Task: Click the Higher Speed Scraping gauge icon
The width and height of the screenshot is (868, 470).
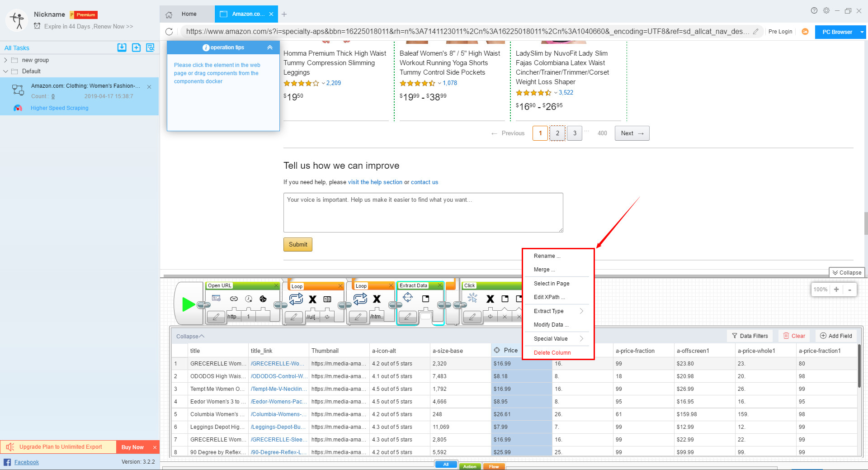Action: pyautogui.click(x=18, y=108)
